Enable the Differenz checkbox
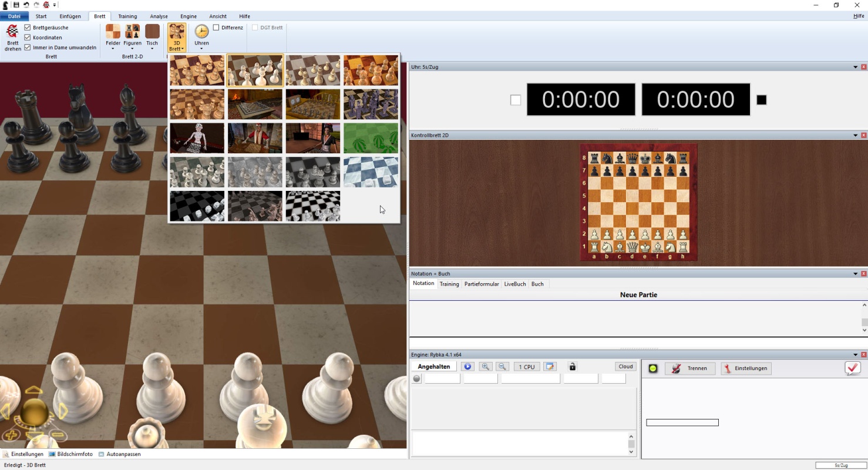 (216, 28)
